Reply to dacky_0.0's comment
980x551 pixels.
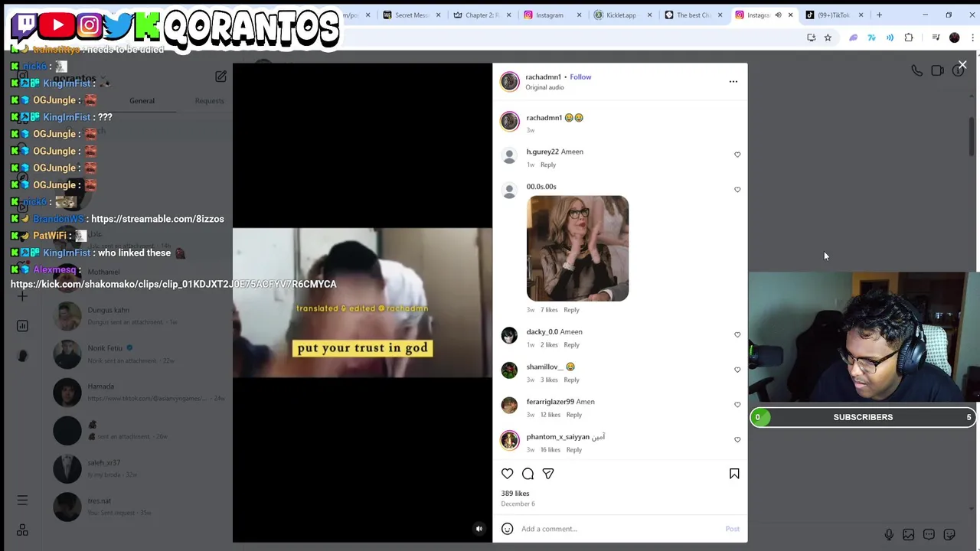click(571, 345)
